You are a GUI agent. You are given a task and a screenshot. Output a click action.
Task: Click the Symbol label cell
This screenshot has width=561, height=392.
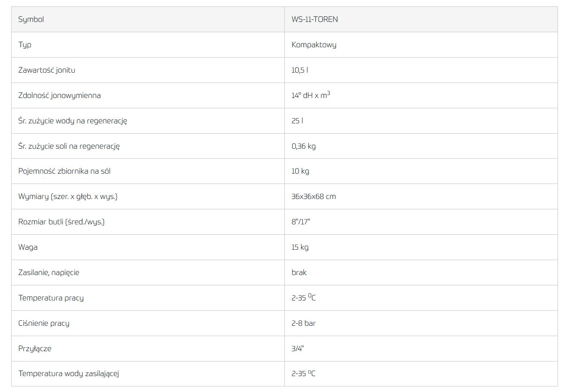point(148,19)
